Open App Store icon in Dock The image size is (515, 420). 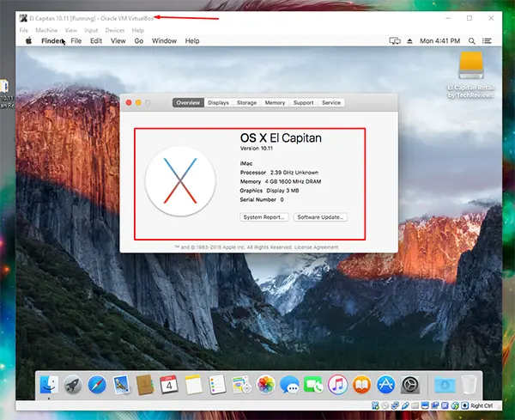pos(386,385)
